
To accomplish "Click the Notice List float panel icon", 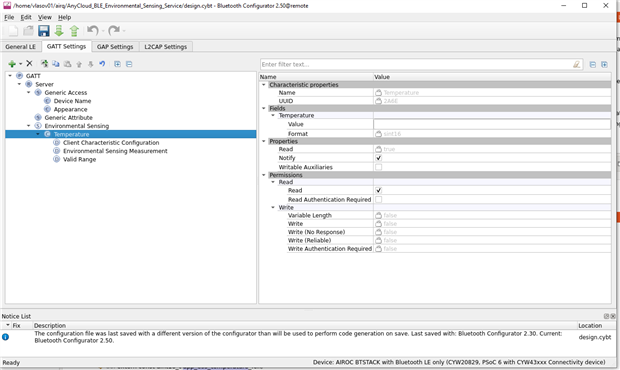I will tap(606, 316).
